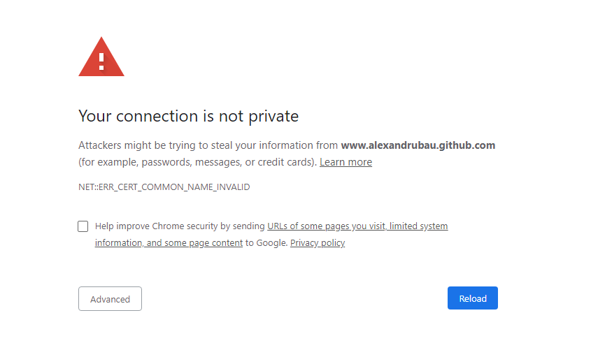
Task: Click the white exclamation mark in triangle
Action: click(x=101, y=61)
